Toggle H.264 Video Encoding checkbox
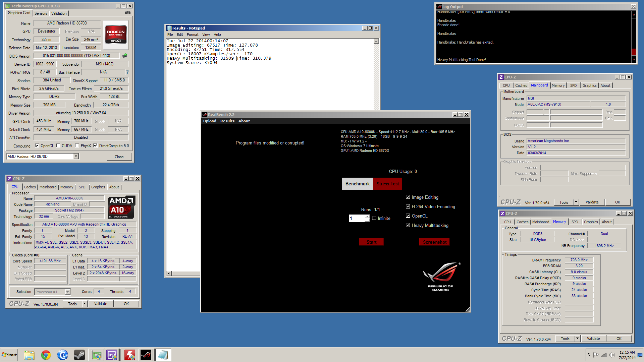Screen dimensions: 644x362 pos(408,206)
